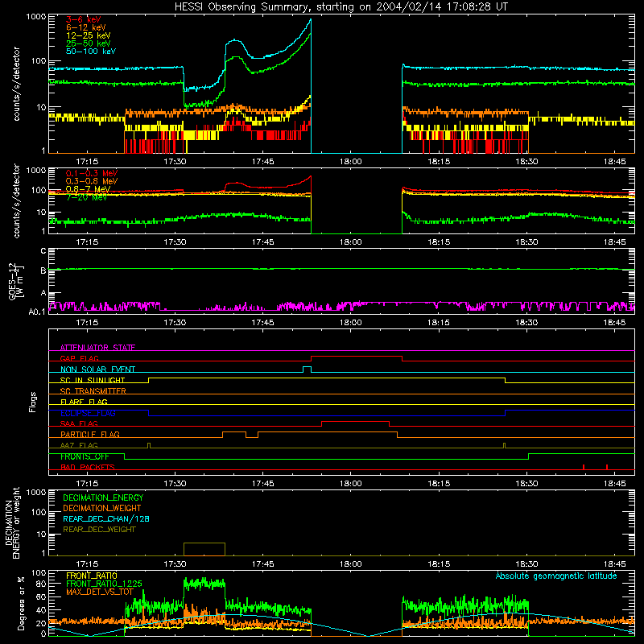
Task: Select the GAP_FLAG label
Action: coord(79,358)
